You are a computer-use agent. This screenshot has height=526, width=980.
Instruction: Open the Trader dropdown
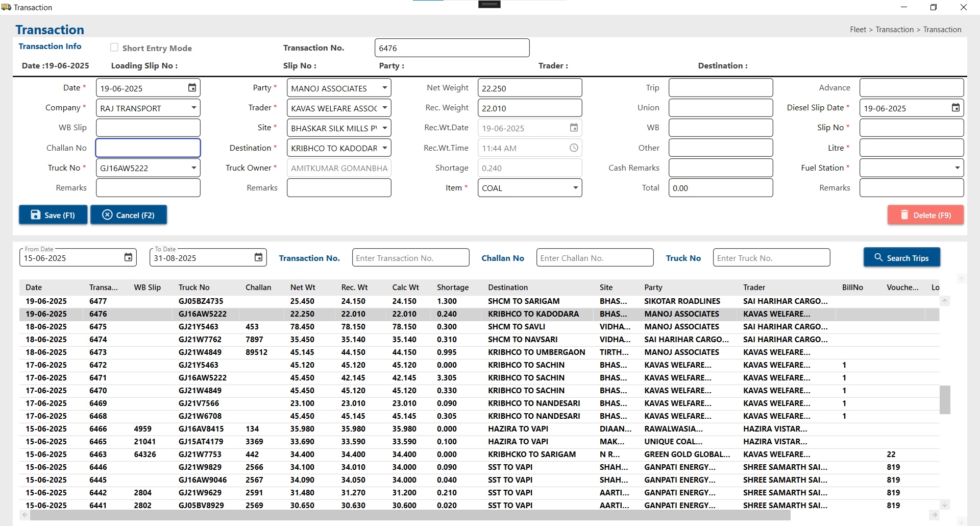coord(384,108)
